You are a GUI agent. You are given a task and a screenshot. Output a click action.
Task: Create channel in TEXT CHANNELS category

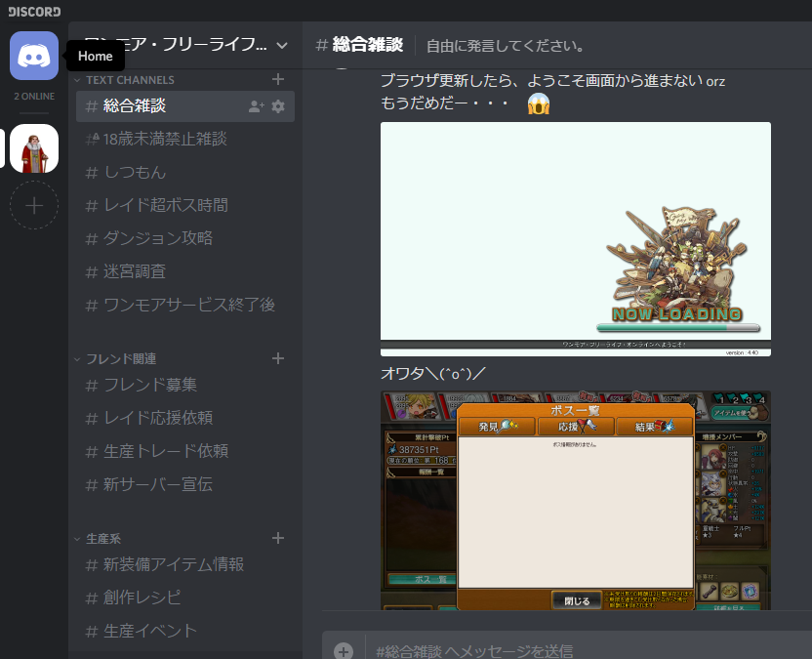pos(278,79)
